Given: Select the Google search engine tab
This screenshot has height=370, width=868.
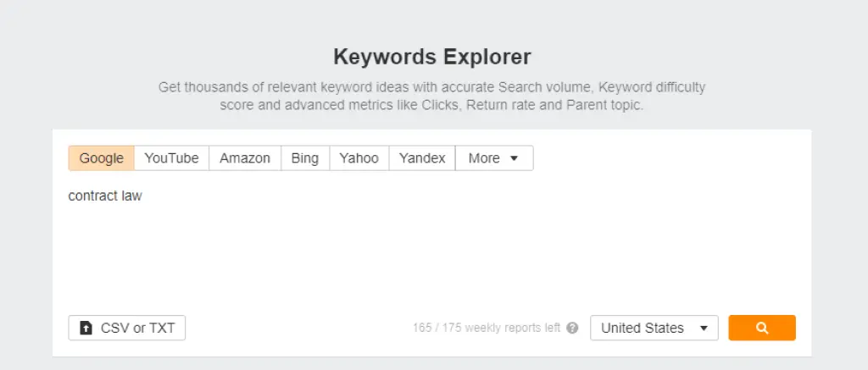Looking at the screenshot, I should click(x=102, y=158).
